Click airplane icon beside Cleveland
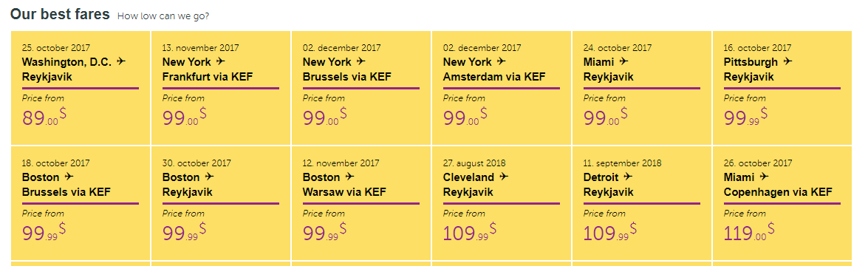This screenshot has width=868, height=266. pyautogui.click(x=503, y=176)
